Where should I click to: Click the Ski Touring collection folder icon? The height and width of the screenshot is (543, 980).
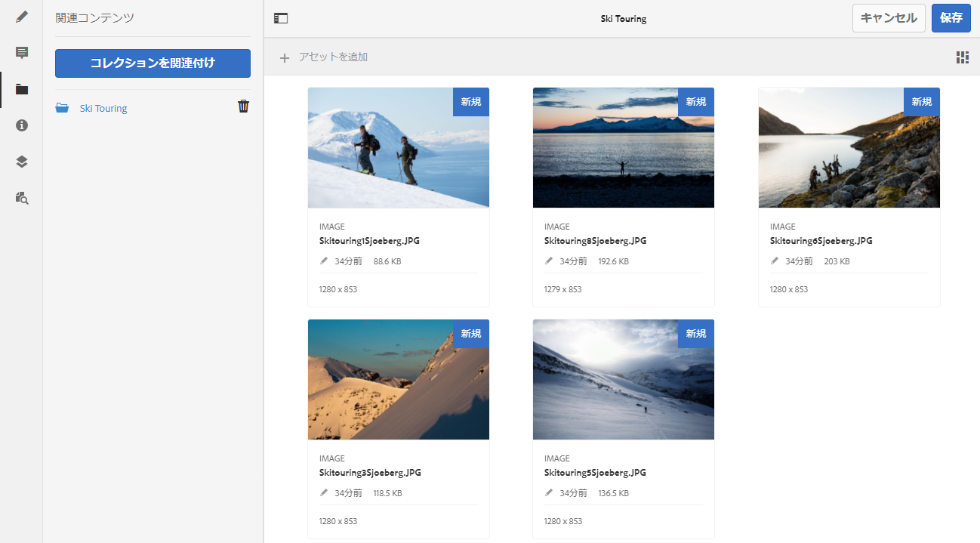(63, 108)
